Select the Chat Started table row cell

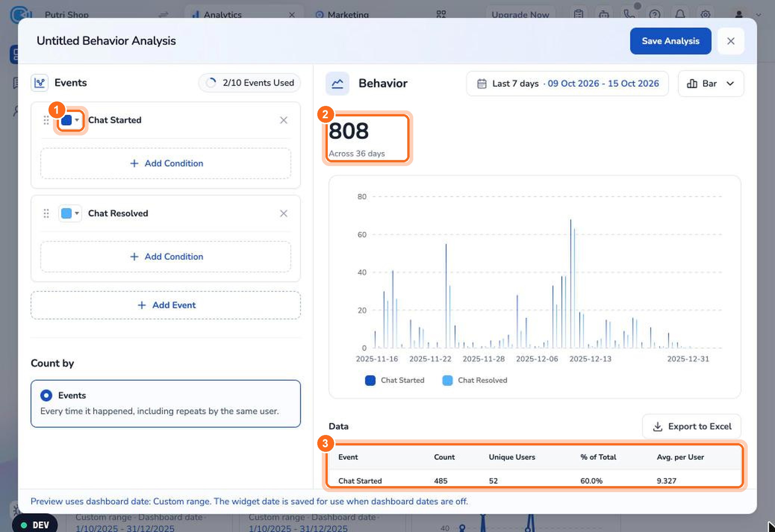pos(360,481)
